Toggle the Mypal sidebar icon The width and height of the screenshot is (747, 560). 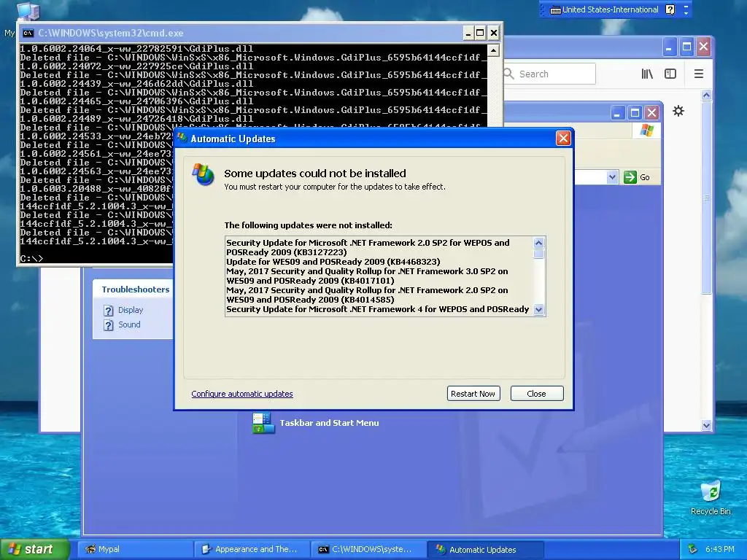point(670,74)
